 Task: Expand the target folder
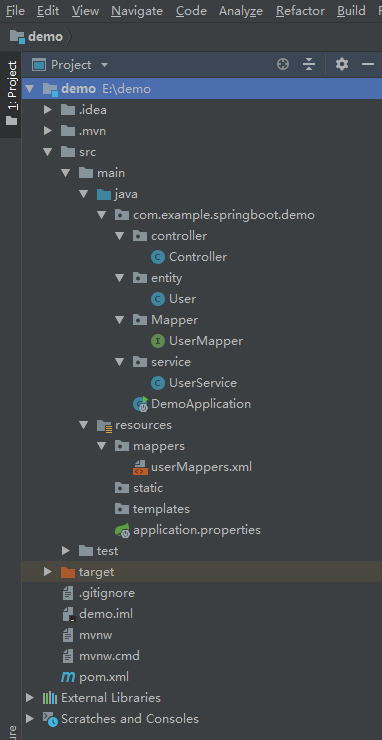(x=48, y=572)
